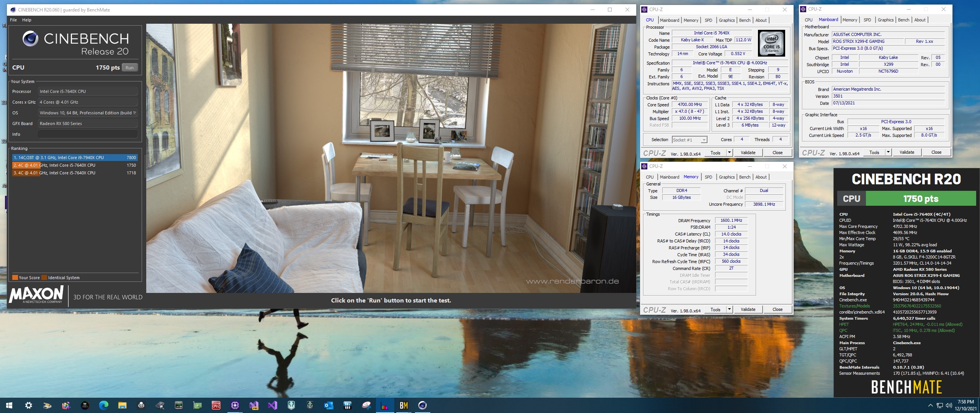980x413 pixels.
Task: Click the Cinebench Info input field
Action: [88, 134]
